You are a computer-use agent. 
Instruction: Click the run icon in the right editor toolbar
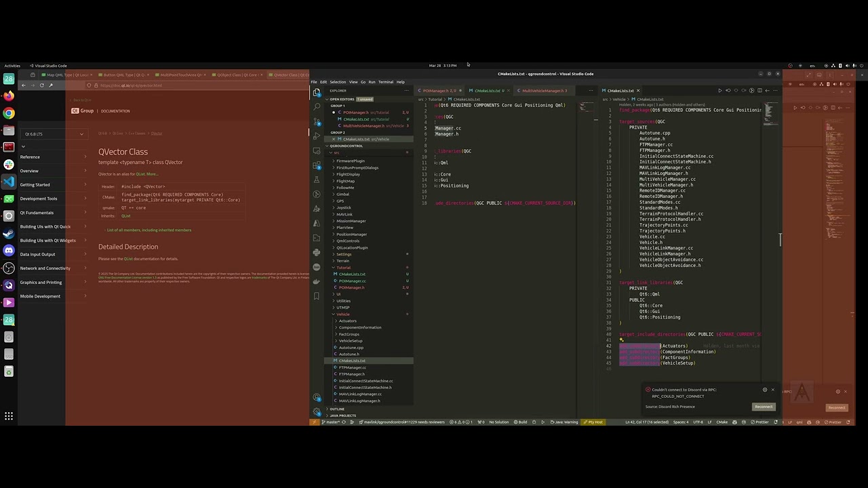pos(720,91)
